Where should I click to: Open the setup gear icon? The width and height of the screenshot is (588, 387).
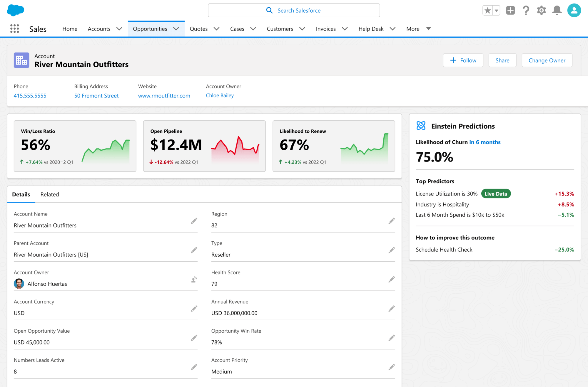pyautogui.click(x=541, y=11)
